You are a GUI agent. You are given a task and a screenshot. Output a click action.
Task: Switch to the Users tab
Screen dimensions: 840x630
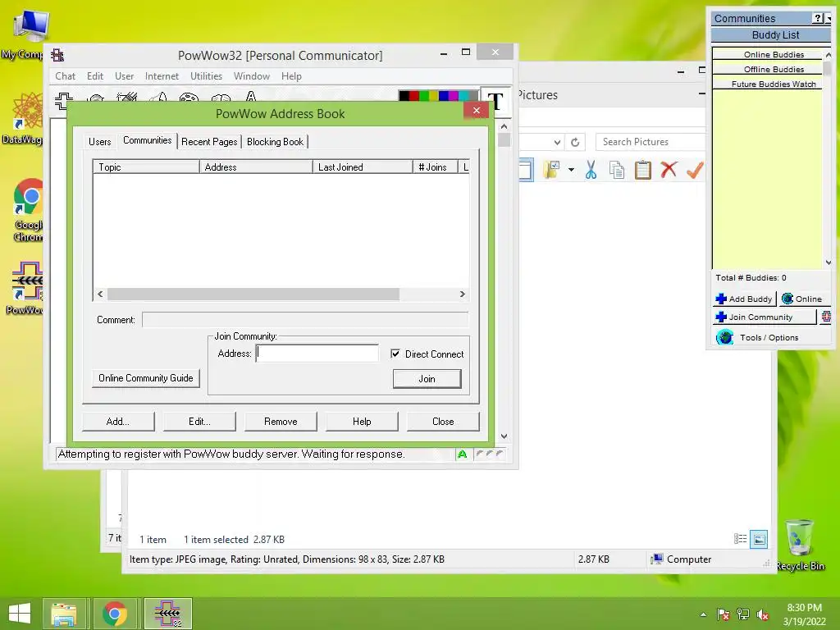coord(99,142)
